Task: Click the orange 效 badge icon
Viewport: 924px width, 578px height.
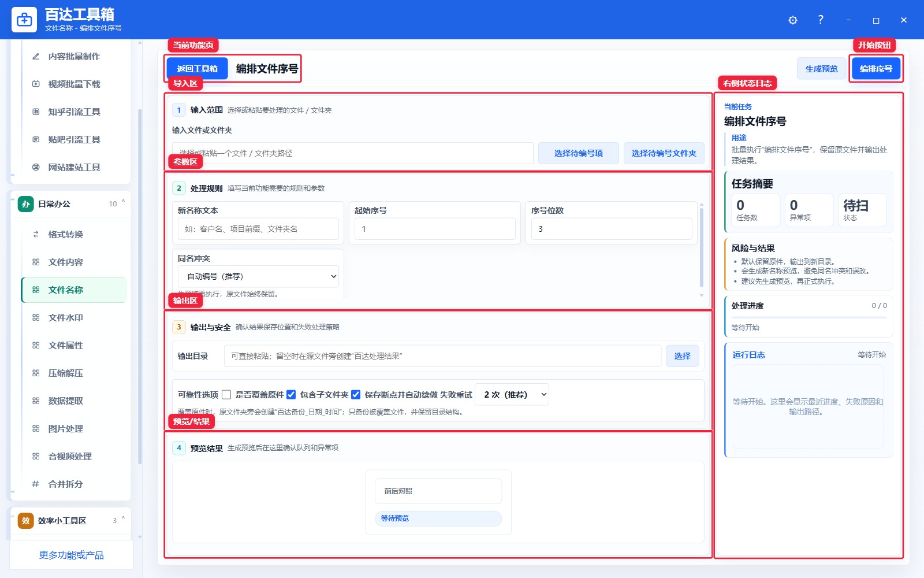Action: pyautogui.click(x=26, y=521)
